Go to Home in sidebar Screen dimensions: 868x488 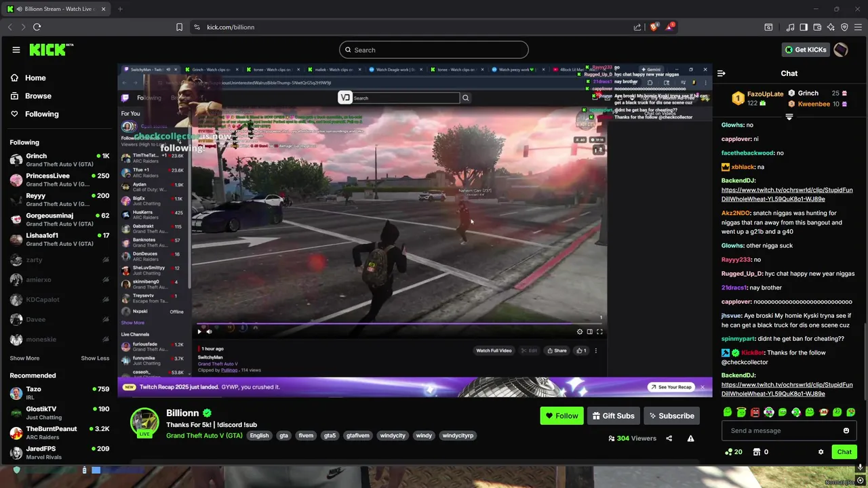click(28, 78)
